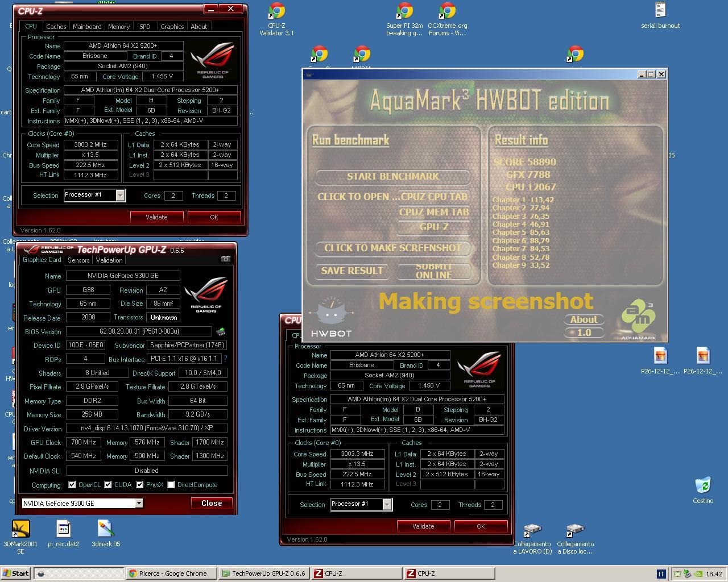Click GPU-Z Name field NVIDIA GeForce 9300 GE
This screenshot has width=728, height=582.
tap(123, 276)
